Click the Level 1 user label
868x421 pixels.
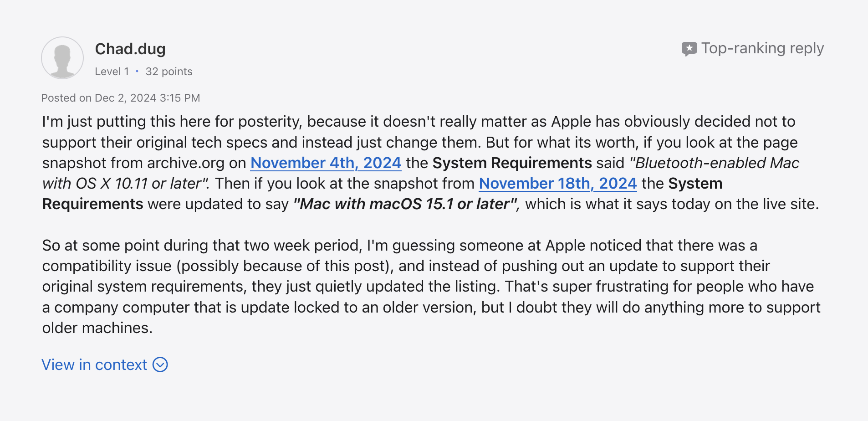[x=112, y=72]
